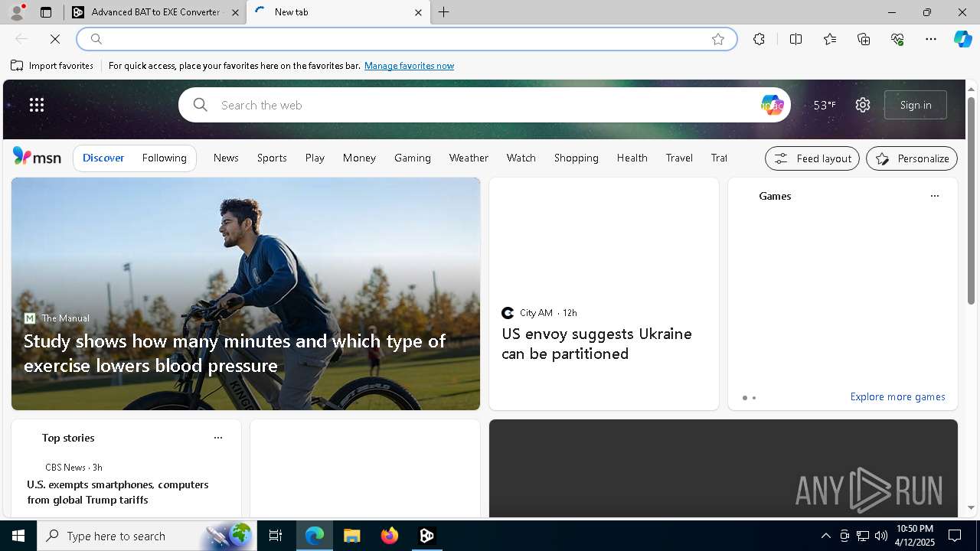Open Advanced BAT to EXE taskbar icon
Viewport: 980px width, 551px height.
(427, 536)
